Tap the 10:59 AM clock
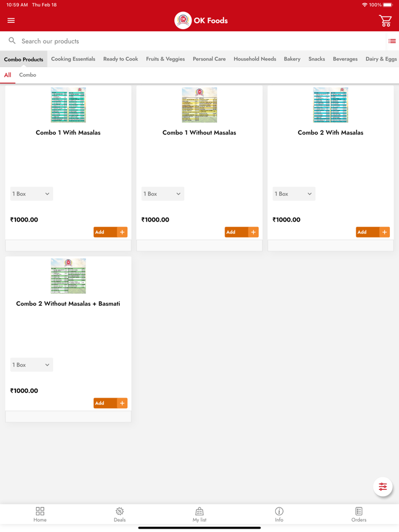 pyautogui.click(x=17, y=5)
